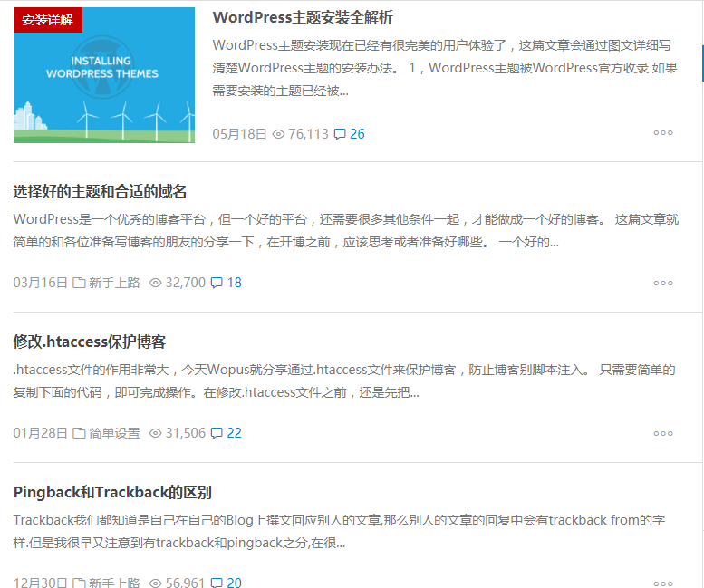Open article '修改.htaccess保护博客'
704x588 pixels.
(x=90, y=342)
